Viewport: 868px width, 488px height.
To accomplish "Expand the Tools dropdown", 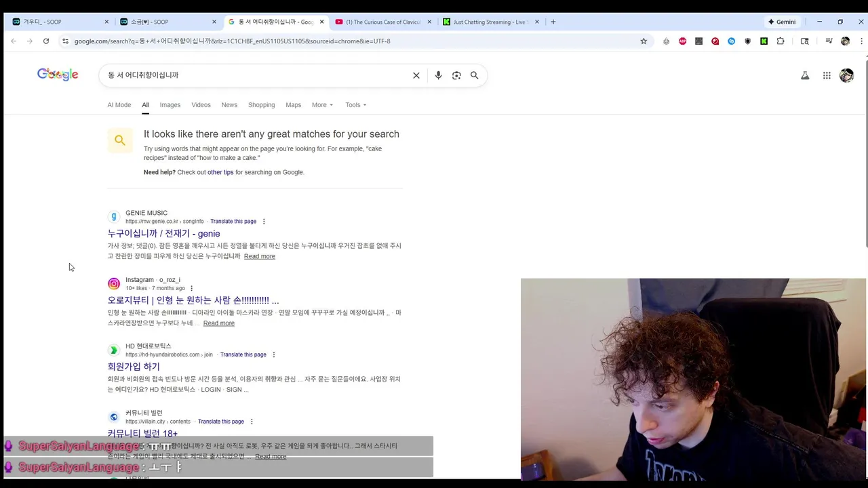I will [x=356, y=105].
